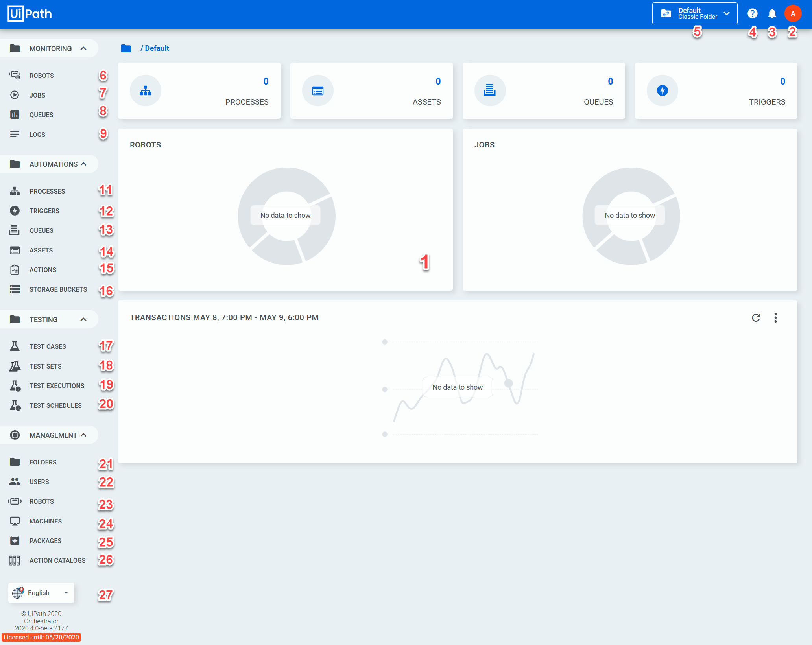Open the English language selector

(x=41, y=593)
